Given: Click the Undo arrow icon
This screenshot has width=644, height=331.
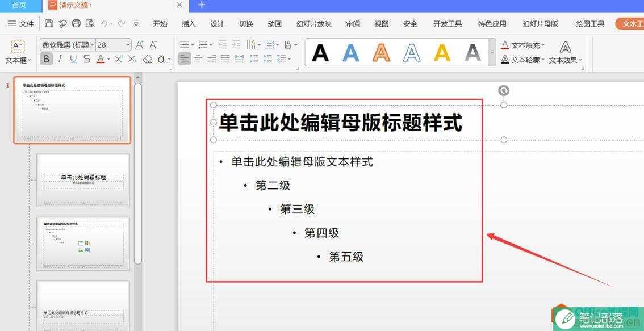Looking at the screenshot, I should coord(103,23).
